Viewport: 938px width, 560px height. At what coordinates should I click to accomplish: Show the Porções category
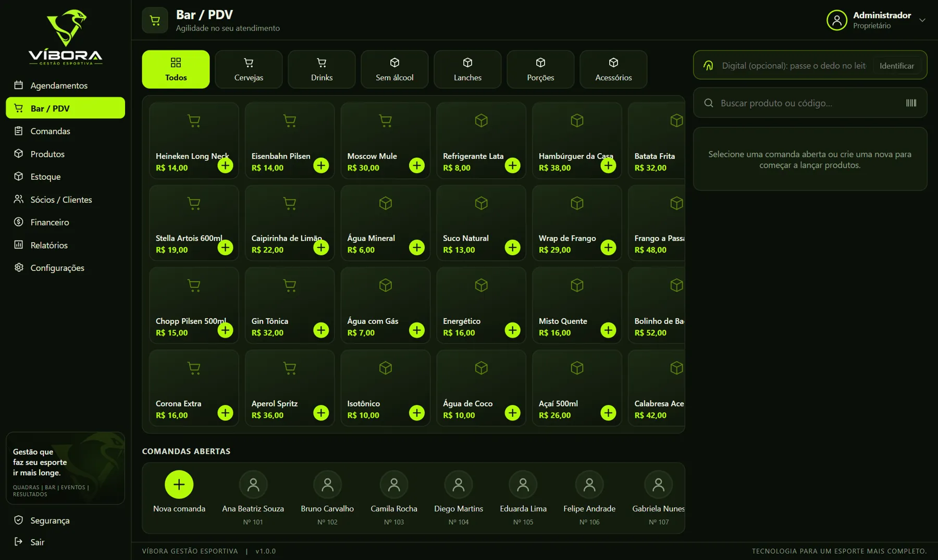point(540,69)
